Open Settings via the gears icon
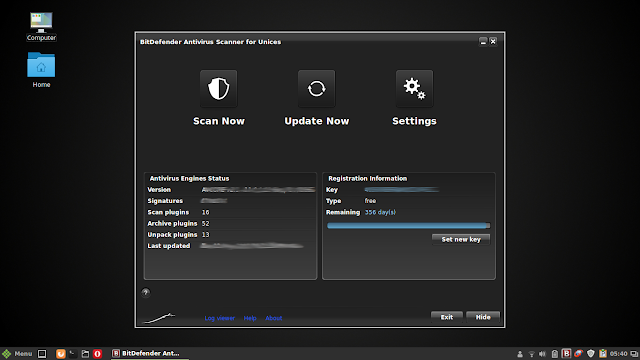This screenshot has width=640, height=360. click(x=414, y=89)
